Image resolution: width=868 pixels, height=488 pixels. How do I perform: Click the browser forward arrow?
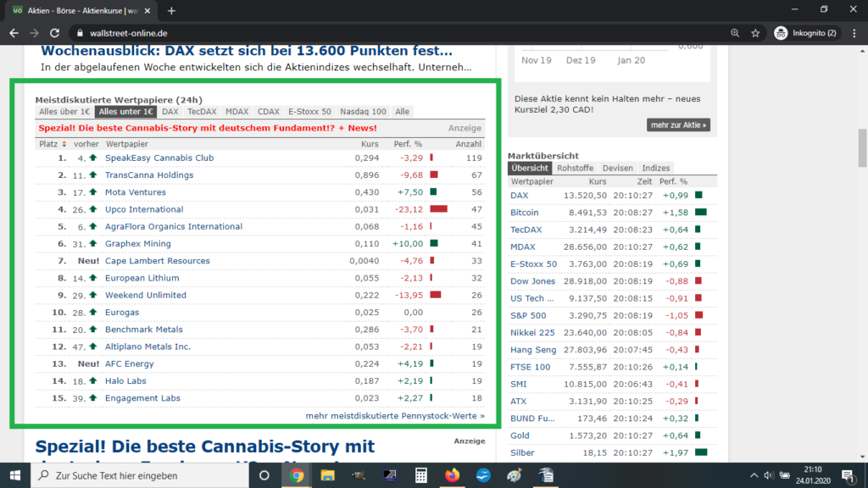pos(34,33)
